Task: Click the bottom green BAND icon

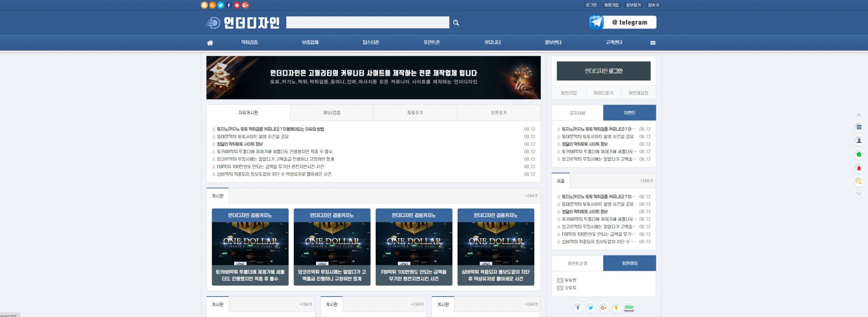Action: (629, 308)
